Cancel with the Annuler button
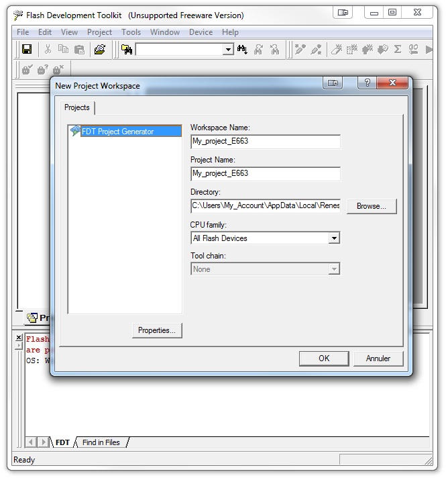 (378, 358)
